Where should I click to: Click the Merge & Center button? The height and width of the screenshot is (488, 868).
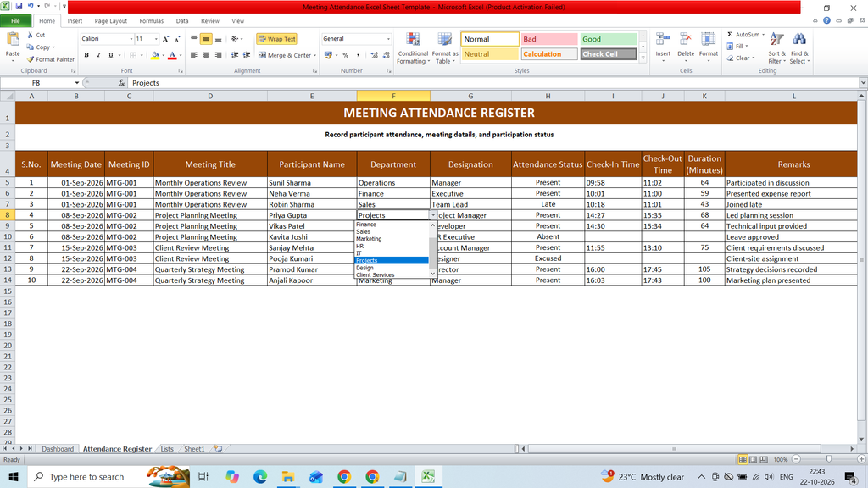(x=285, y=55)
